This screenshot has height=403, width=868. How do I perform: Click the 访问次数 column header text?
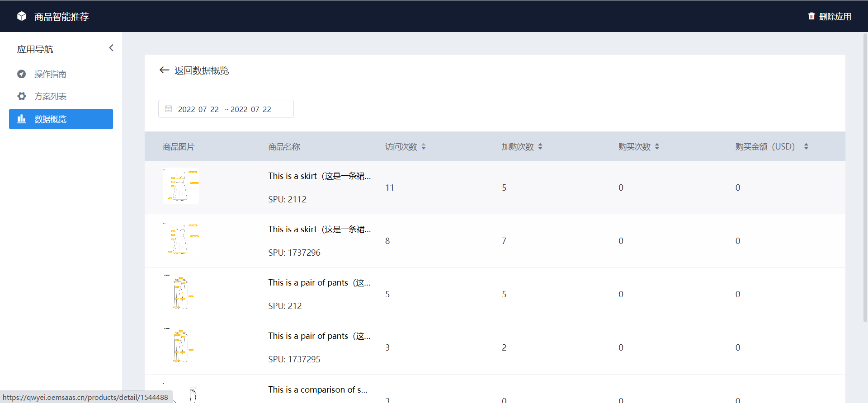point(401,147)
